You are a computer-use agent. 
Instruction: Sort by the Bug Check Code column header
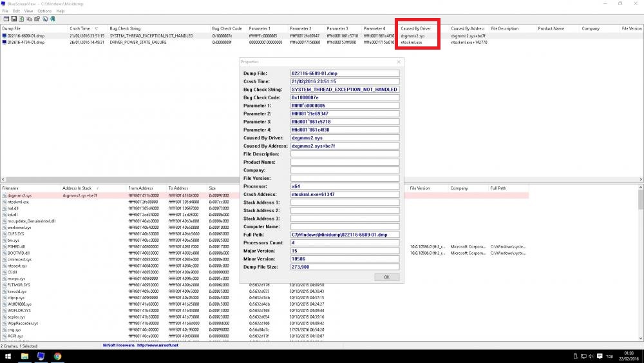[x=228, y=28]
